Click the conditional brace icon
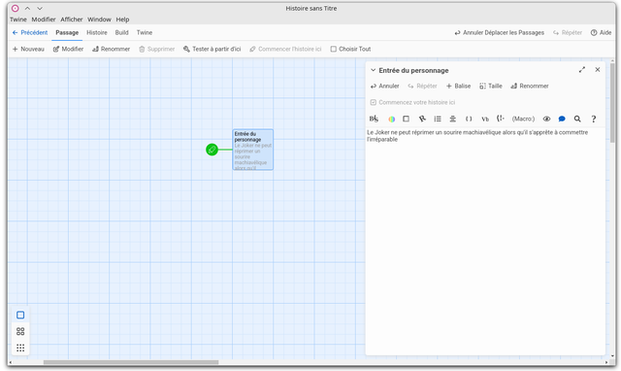The image size is (621, 371). point(501,118)
